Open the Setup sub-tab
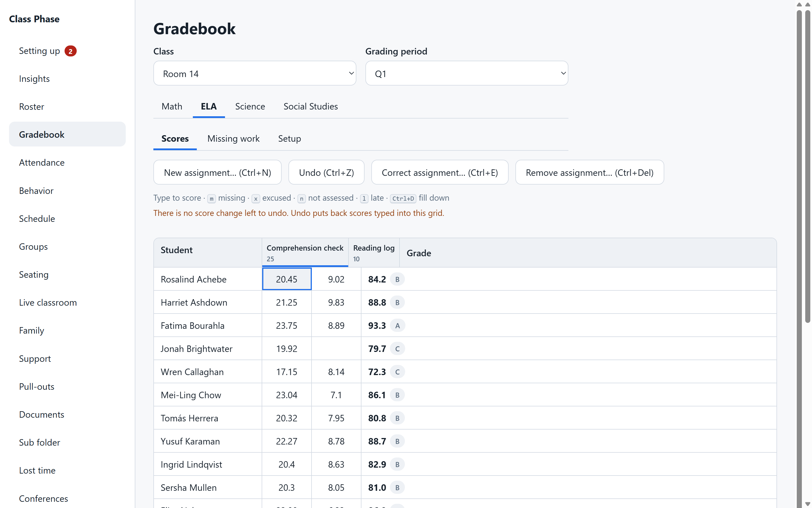Screen dimensions: 812x508 [289, 139]
